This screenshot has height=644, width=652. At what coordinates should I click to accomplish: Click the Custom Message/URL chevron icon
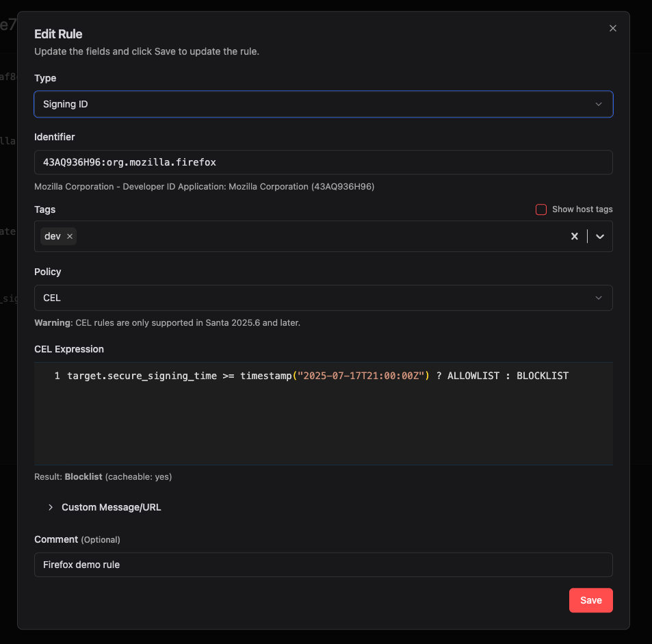(x=51, y=507)
